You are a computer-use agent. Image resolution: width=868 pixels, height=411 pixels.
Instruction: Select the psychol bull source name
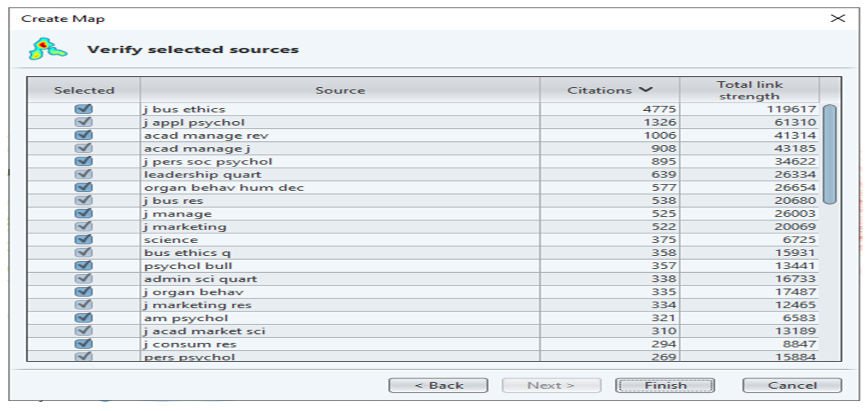pos(188,266)
